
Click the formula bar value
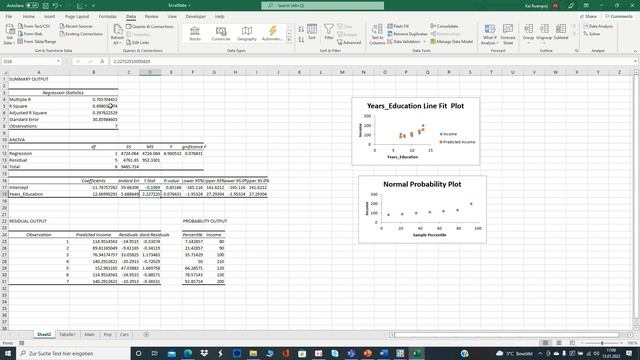[132, 61]
